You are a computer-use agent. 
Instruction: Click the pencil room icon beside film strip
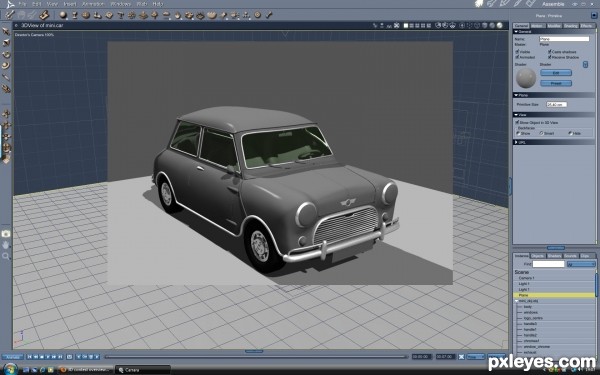tap(518, 4)
